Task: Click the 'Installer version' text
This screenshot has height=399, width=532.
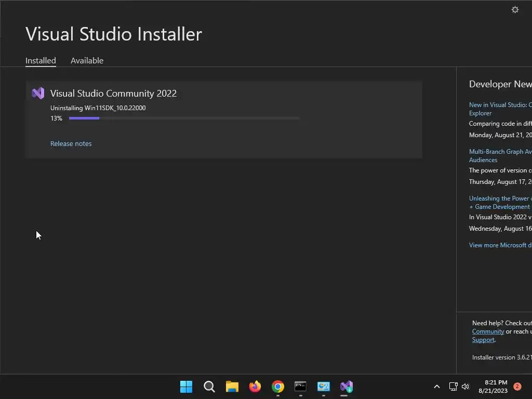Action: pos(502,357)
